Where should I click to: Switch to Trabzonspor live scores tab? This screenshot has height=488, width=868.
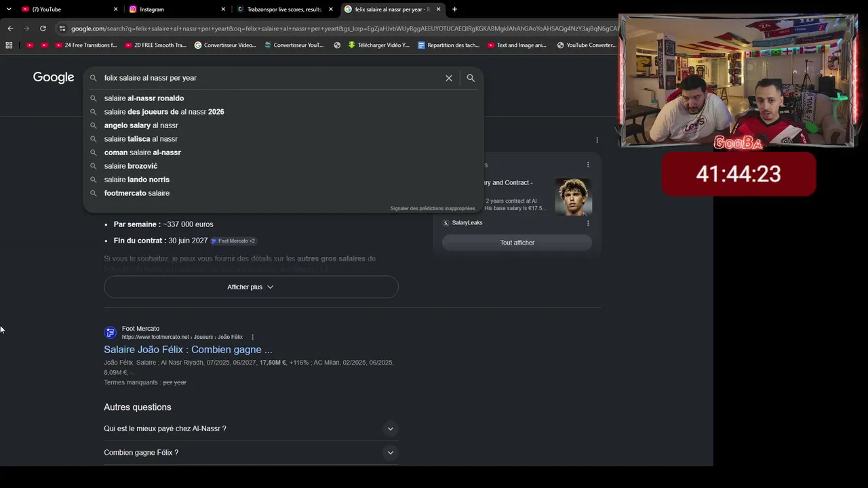[284, 9]
